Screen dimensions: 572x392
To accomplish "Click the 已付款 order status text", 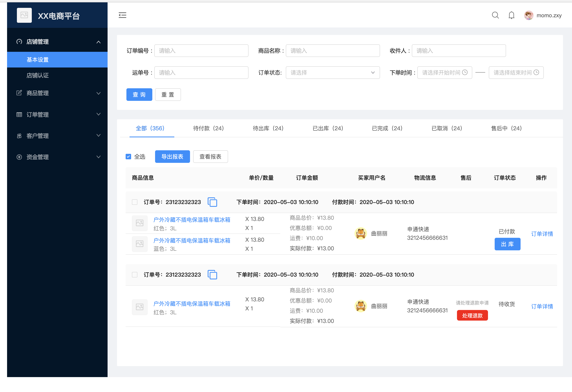I will 507,231.
